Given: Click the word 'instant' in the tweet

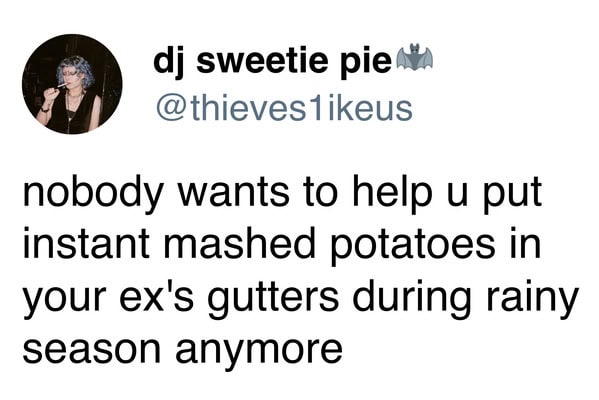Looking at the screenshot, I should click(86, 242).
